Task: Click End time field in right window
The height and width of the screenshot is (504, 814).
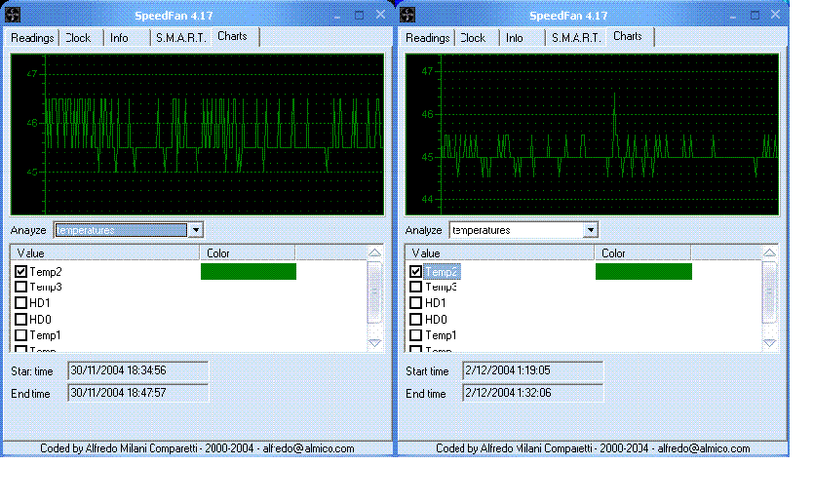Action: click(x=532, y=393)
